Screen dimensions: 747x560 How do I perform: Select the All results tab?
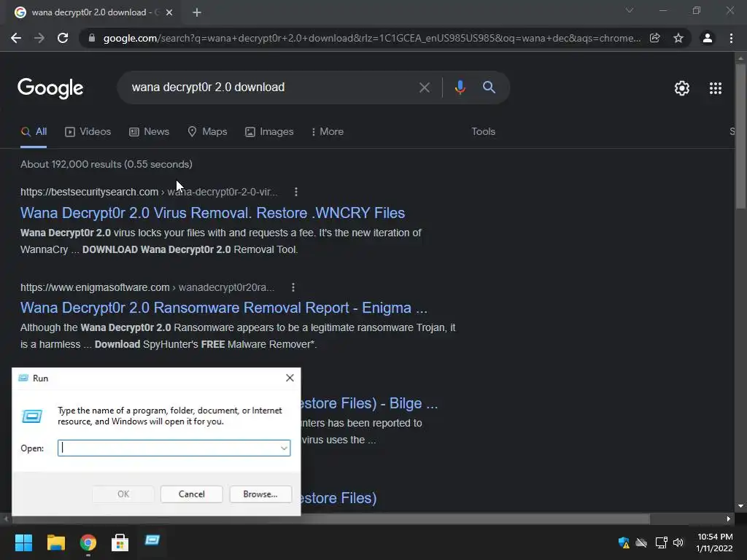(34, 132)
